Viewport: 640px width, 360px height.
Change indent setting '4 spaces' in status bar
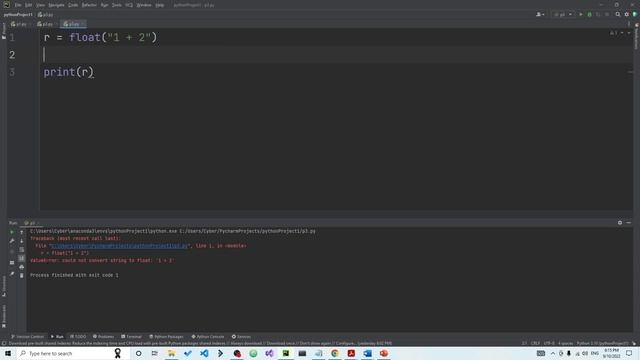[565, 343]
